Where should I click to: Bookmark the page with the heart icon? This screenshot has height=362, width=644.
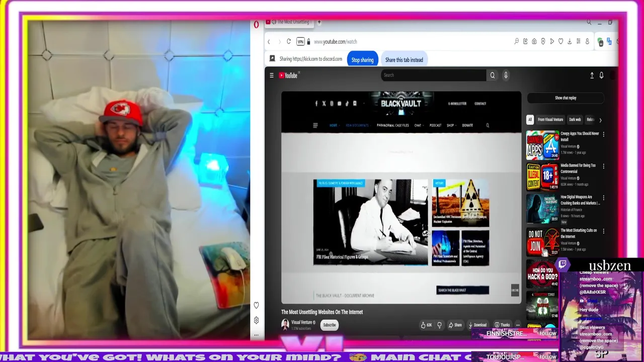pyautogui.click(x=561, y=42)
